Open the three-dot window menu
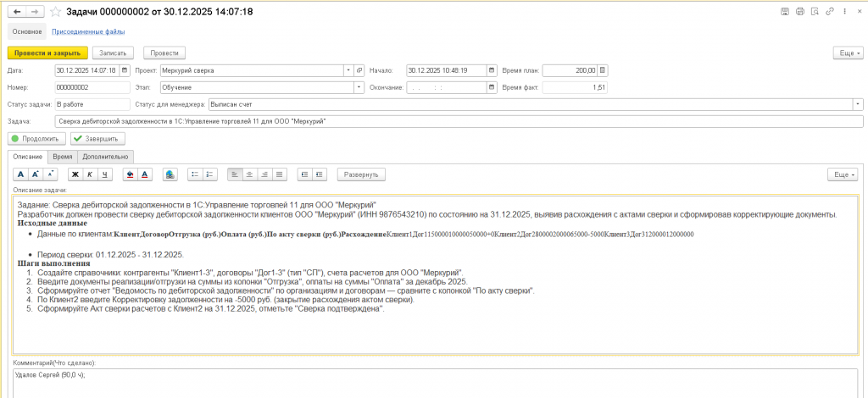This screenshot has height=398, width=868. coord(844,12)
